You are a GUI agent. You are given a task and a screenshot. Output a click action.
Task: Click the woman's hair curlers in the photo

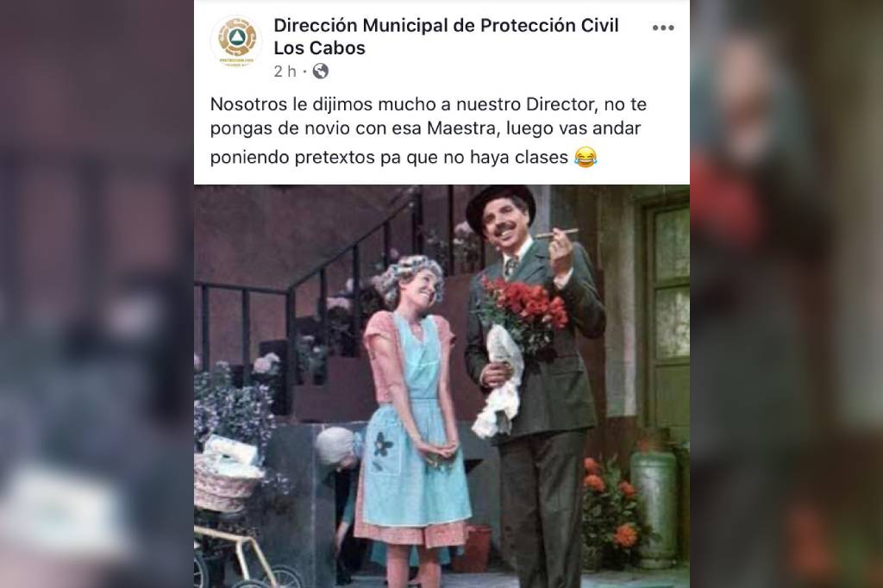click(410, 276)
